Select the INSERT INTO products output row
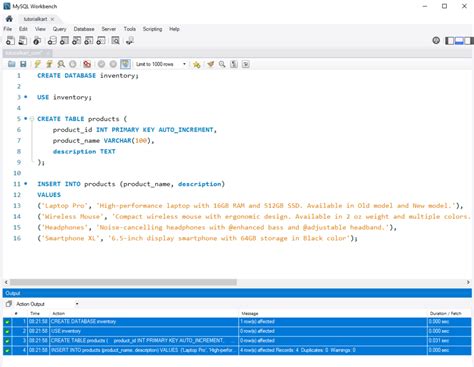474x367 pixels. pos(237,350)
